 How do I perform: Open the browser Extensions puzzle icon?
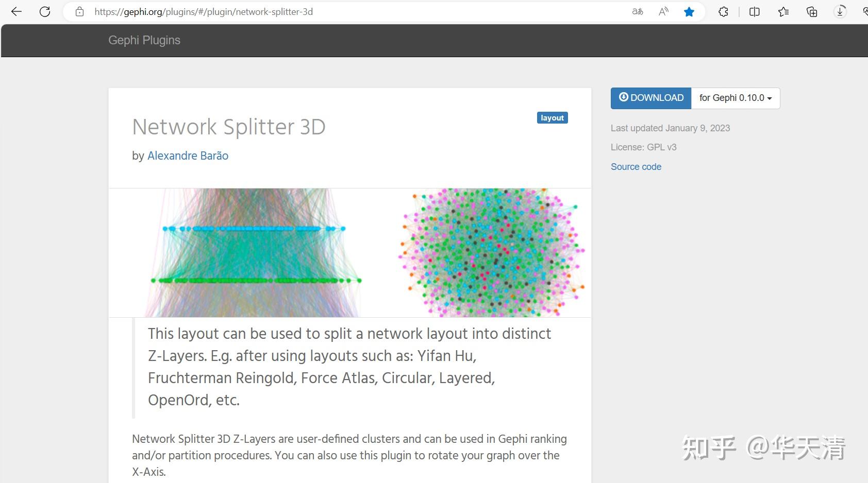(723, 12)
